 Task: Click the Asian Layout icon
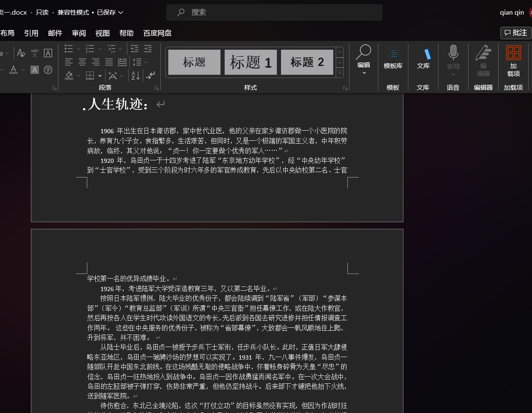113,76
